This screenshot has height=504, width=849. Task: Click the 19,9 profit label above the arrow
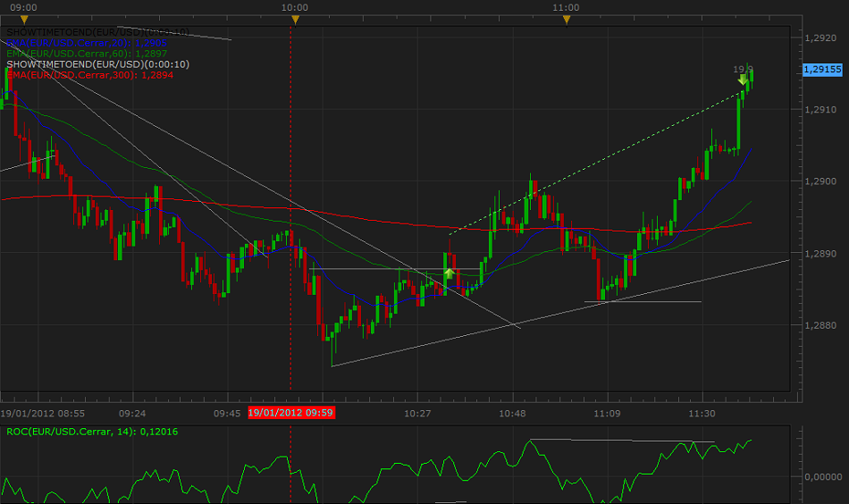coord(743,69)
